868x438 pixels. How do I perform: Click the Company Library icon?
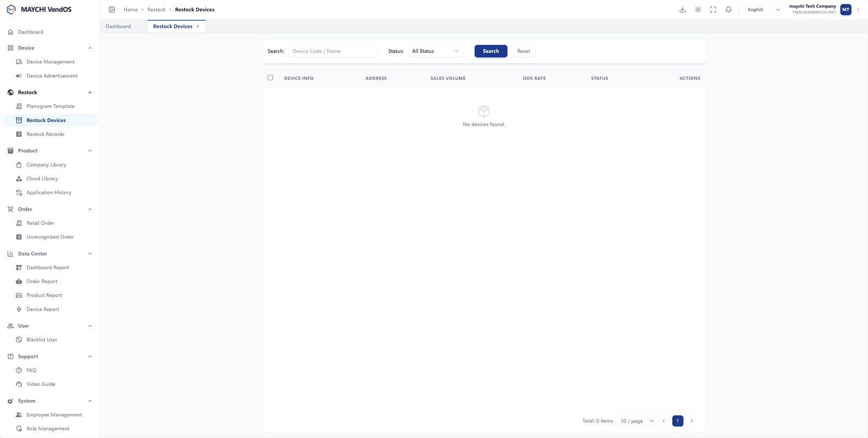click(19, 164)
